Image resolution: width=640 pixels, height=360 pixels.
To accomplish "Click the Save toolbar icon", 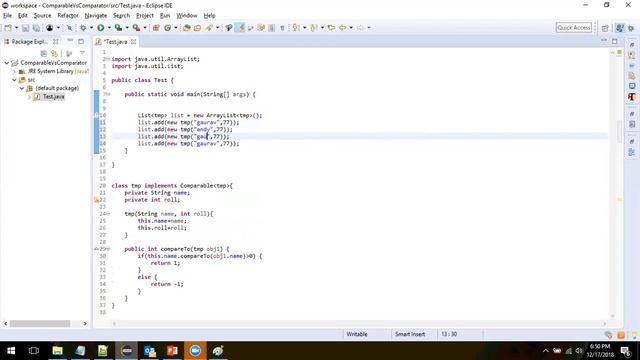I will (25, 28).
